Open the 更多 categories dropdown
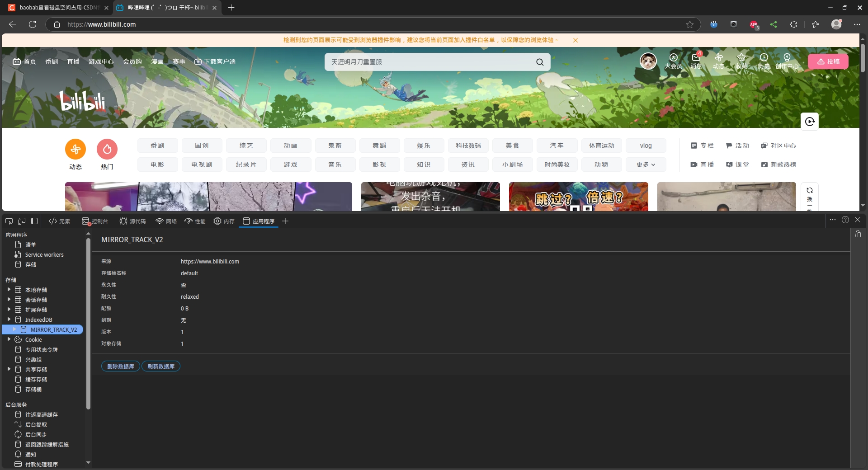The image size is (868, 470). click(x=646, y=164)
